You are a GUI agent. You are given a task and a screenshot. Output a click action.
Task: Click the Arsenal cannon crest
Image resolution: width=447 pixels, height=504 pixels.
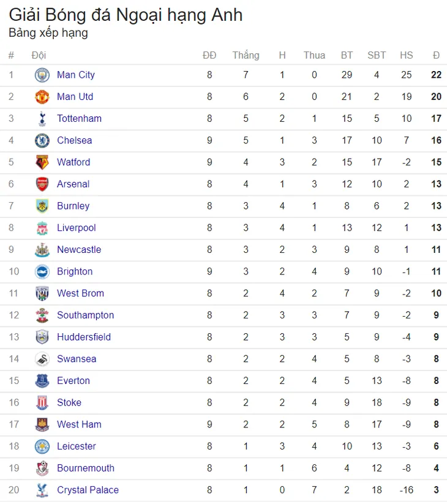pyautogui.click(x=42, y=184)
